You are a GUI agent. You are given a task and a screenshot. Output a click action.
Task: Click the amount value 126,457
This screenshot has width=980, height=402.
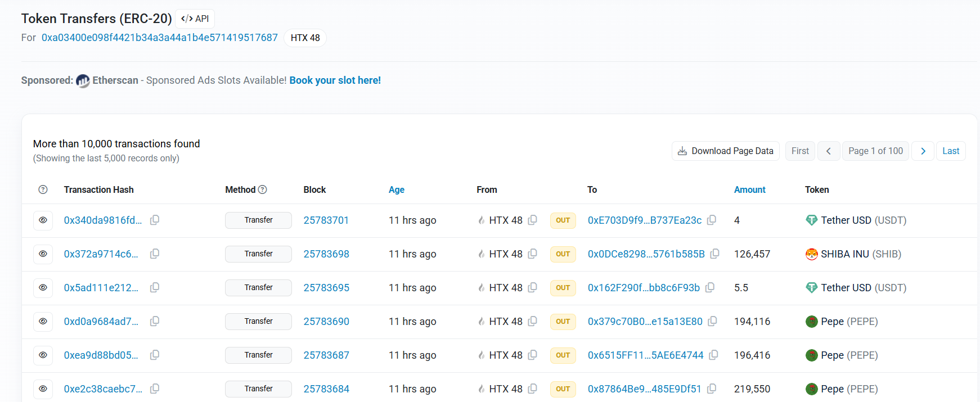(752, 254)
